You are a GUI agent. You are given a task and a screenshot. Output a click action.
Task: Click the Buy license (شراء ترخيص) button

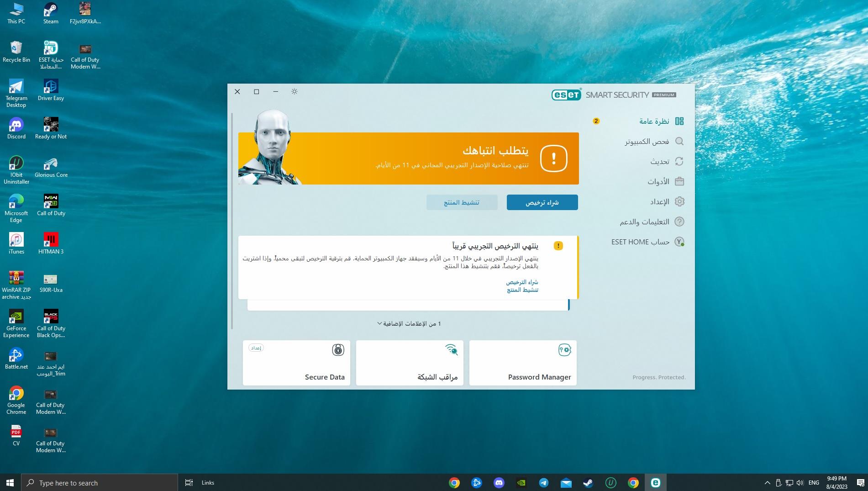[x=542, y=202]
